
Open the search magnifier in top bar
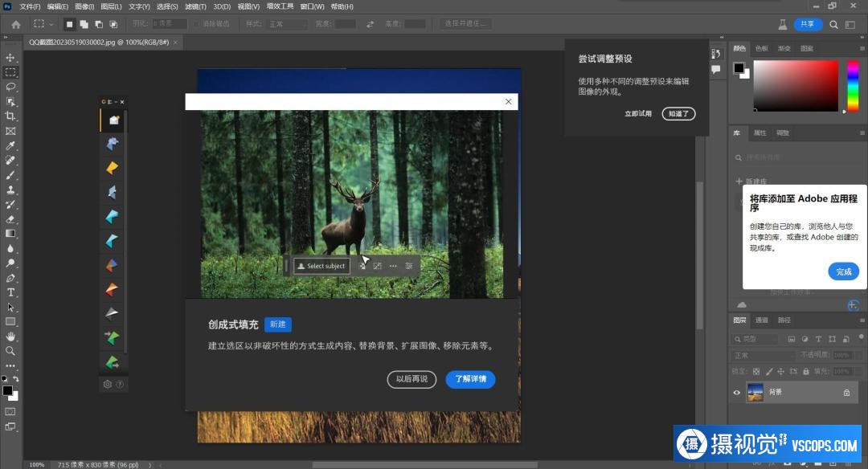coord(833,24)
